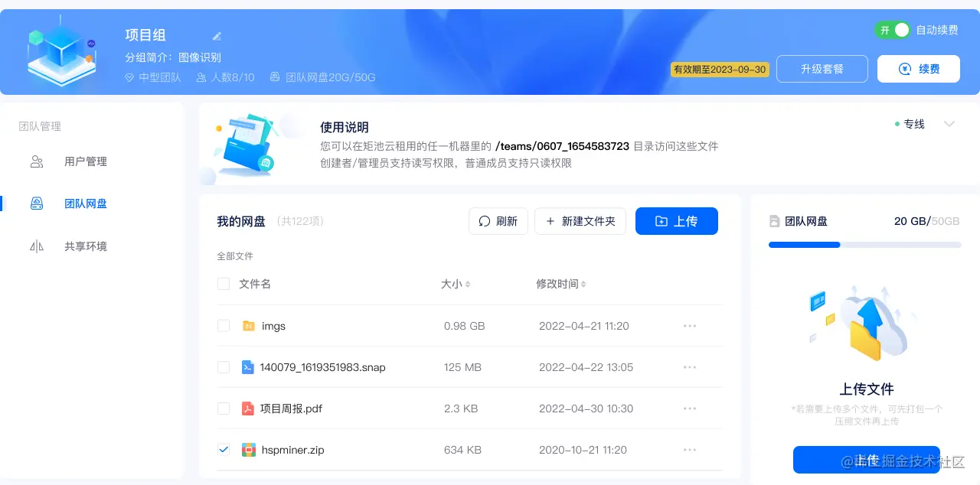Click the 2020-10-21 11:20 modified time
The height and width of the screenshot is (485, 980).
coord(583,450)
